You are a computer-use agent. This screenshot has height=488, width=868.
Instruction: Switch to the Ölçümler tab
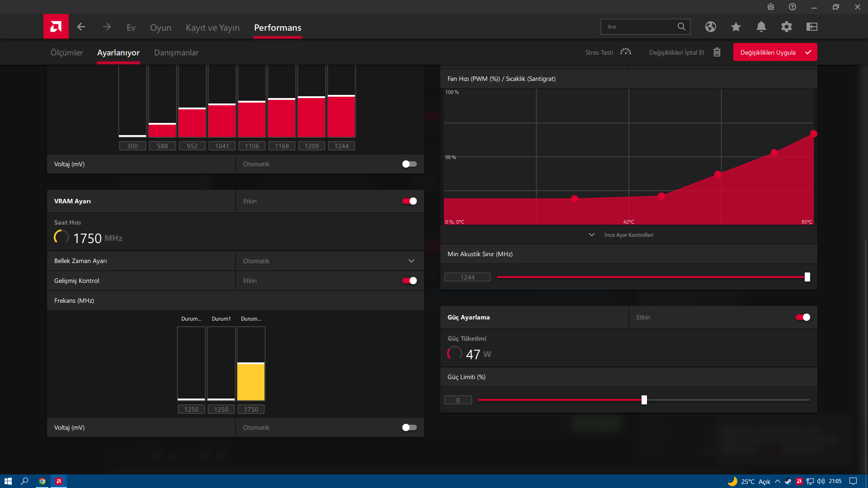66,52
